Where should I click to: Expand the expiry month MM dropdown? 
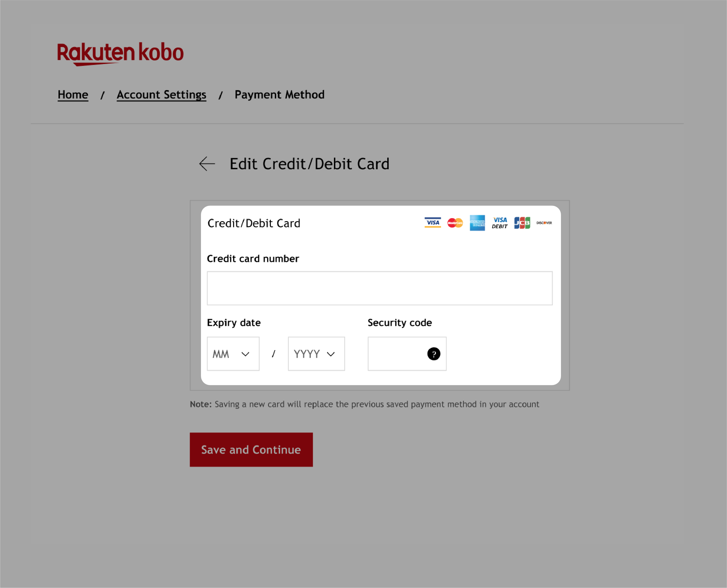232,353
